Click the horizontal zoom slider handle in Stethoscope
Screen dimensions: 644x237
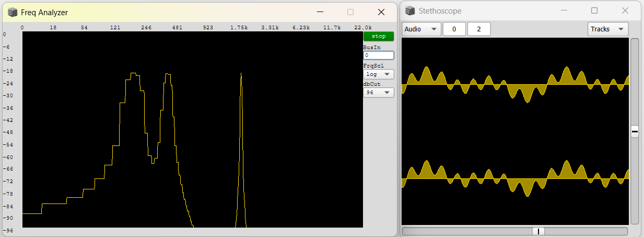tap(538, 231)
